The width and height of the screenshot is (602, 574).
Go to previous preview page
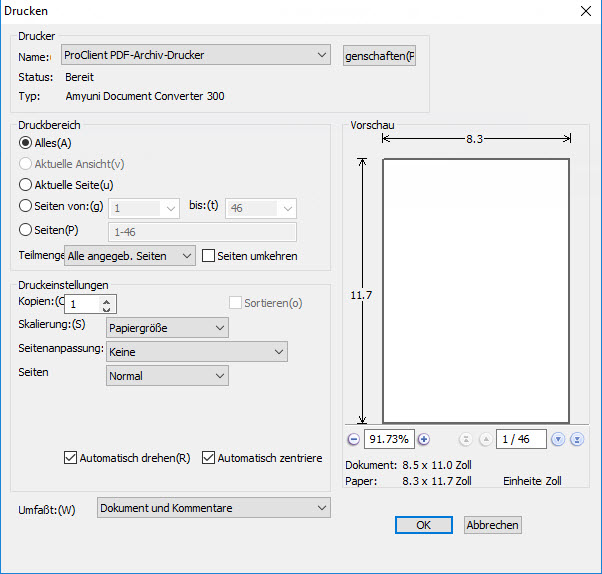tap(483, 439)
